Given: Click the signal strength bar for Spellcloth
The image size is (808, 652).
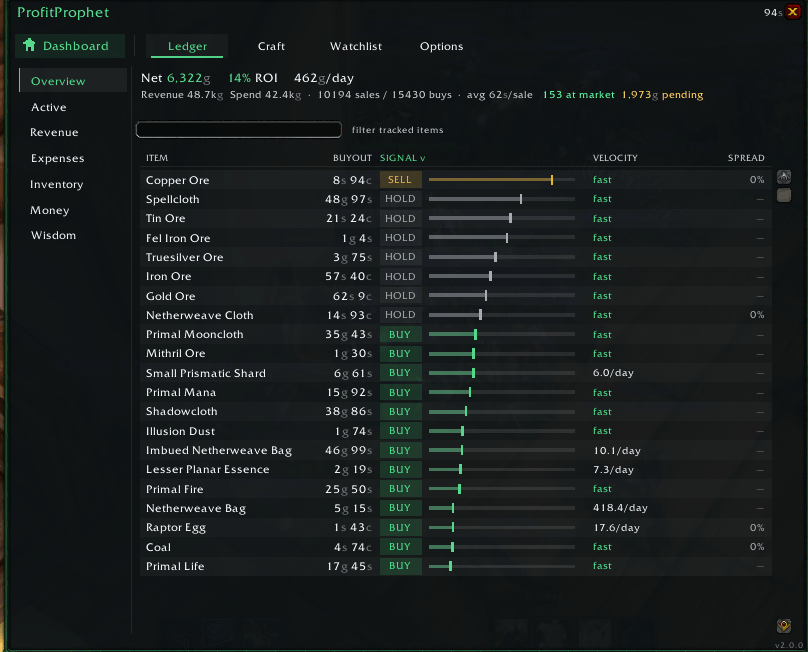Looking at the screenshot, I should click(501, 198).
